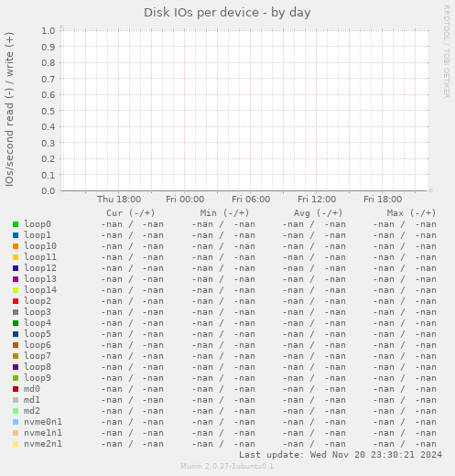Click the loop1 blue legend swatch
455x476 pixels.
pos(16,235)
